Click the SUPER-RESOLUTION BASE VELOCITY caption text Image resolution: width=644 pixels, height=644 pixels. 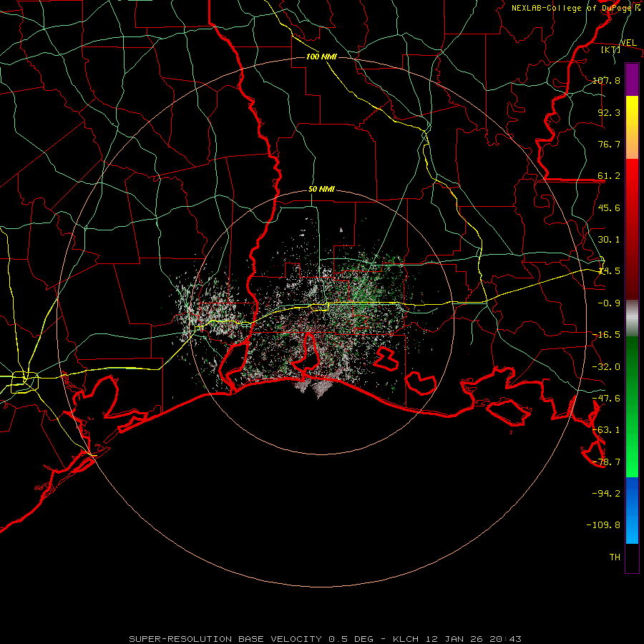(x=227, y=639)
